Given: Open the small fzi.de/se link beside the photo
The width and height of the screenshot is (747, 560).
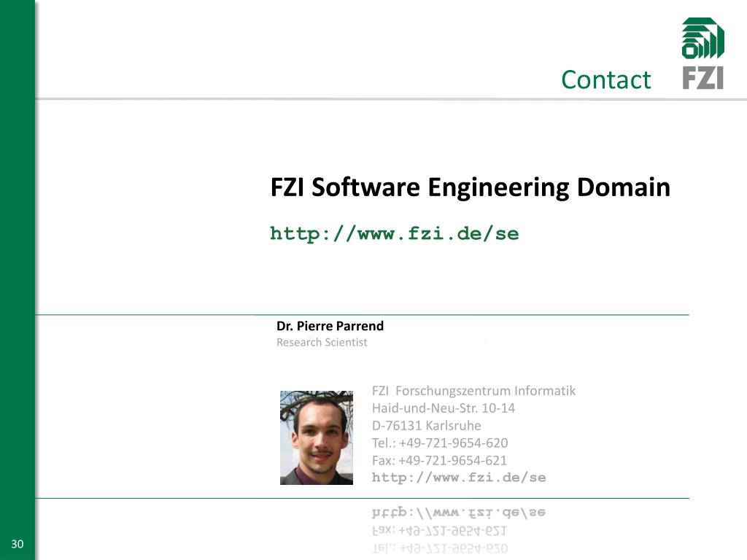Looking at the screenshot, I should tap(459, 478).
